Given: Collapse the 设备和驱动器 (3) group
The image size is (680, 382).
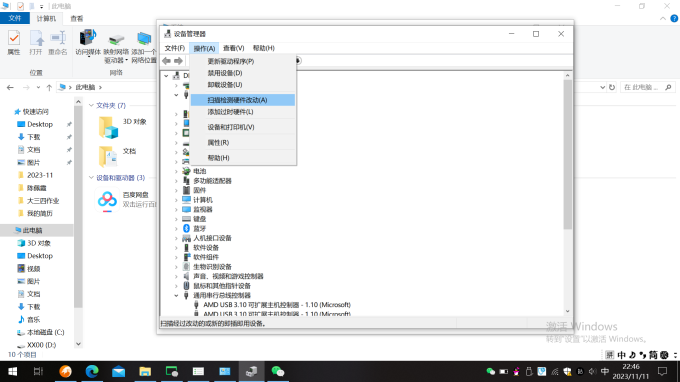Looking at the screenshot, I should (91, 178).
